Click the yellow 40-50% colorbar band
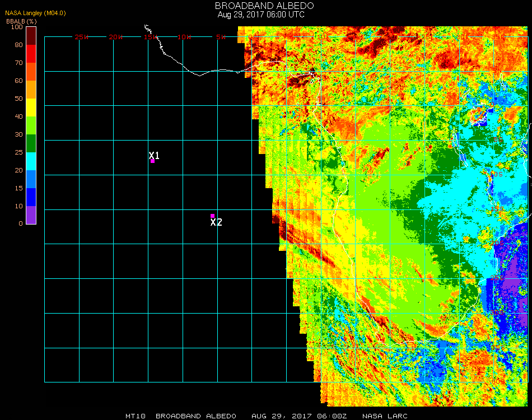 coord(31,107)
